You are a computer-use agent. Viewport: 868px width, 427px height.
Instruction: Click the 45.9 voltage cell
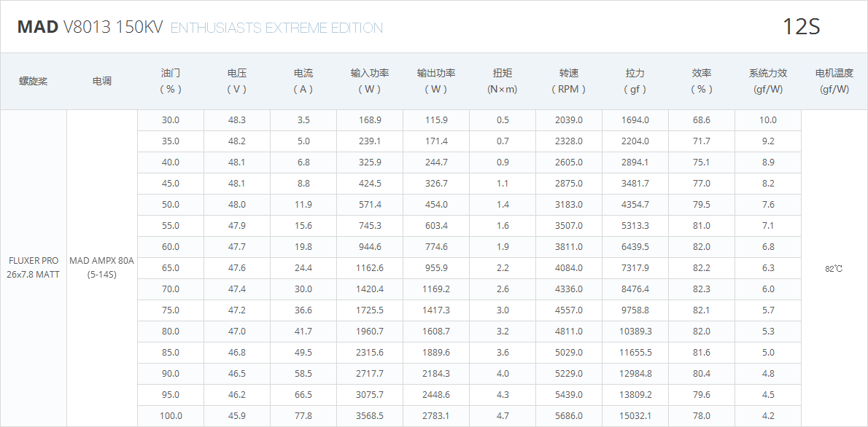(237, 416)
